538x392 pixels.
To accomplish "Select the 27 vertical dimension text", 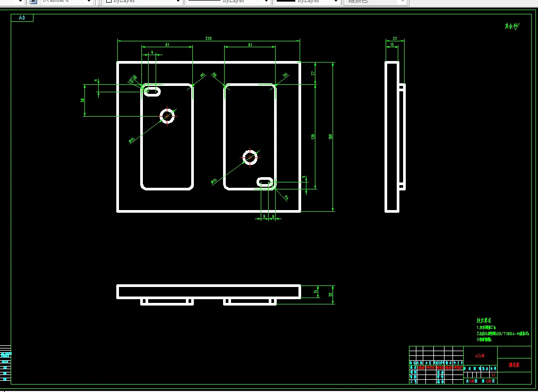I will pos(313,73).
